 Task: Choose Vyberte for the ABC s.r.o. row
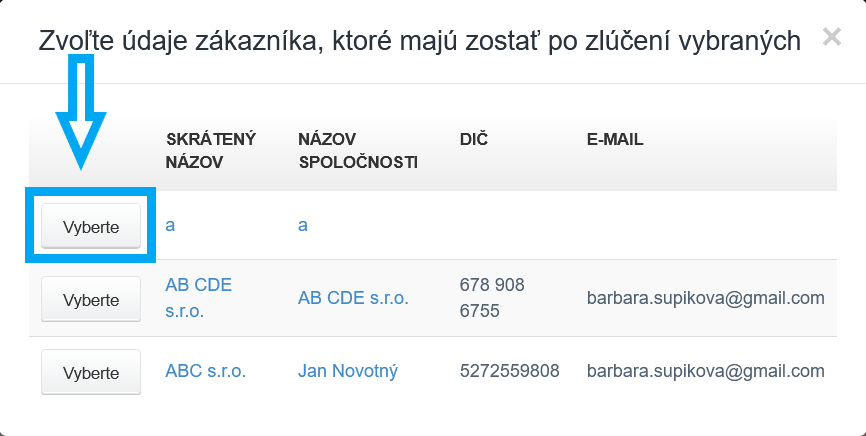(91, 373)
